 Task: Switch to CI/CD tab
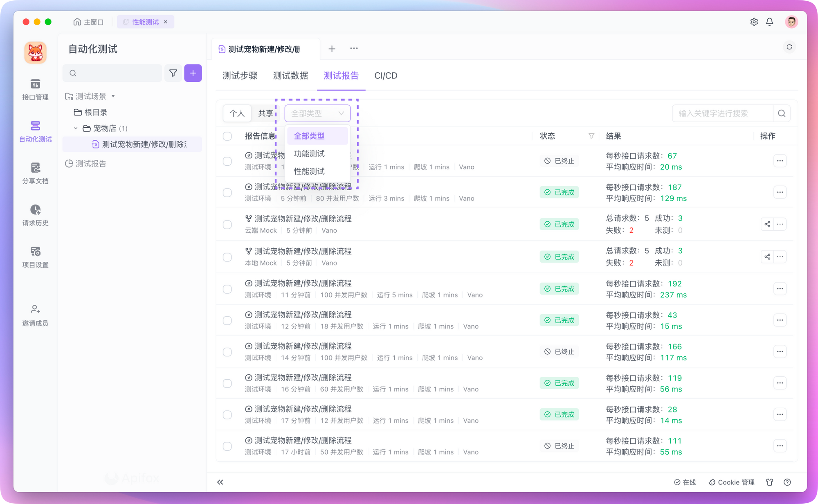386,76
